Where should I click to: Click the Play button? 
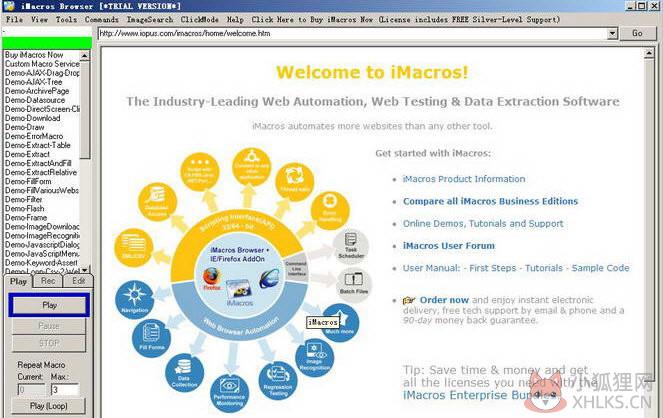[49, 305]
